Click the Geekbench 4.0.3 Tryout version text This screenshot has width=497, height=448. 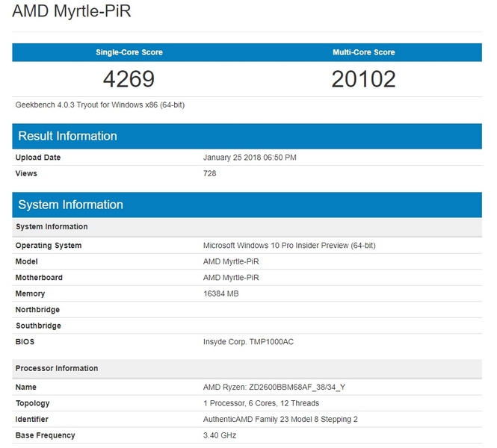coord(100,105)
